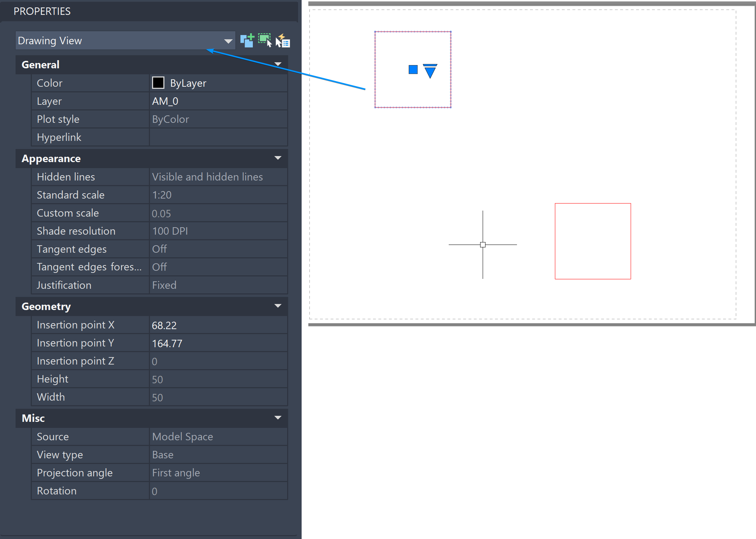Open Quick Select with the lightning icon
The height and width of the screenshot is (539, 756).
click(x=283, y=40)
